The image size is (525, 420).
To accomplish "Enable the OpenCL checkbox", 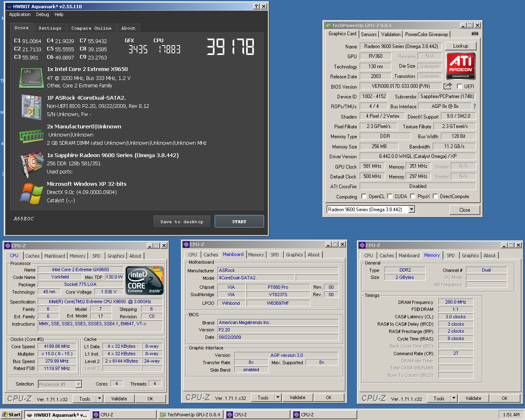I will pyautogui.click(x=364, y=196).
